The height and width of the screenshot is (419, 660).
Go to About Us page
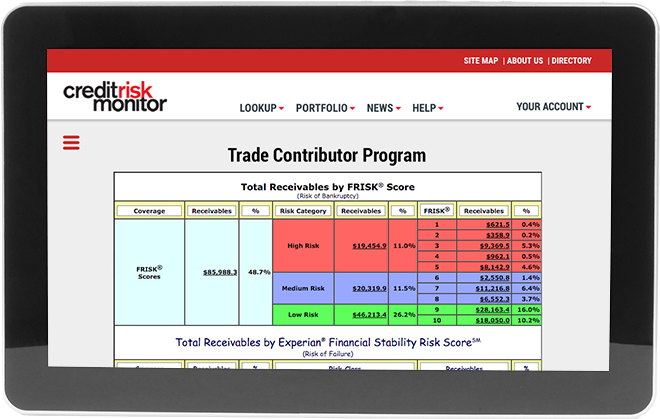tap(525, 61)
